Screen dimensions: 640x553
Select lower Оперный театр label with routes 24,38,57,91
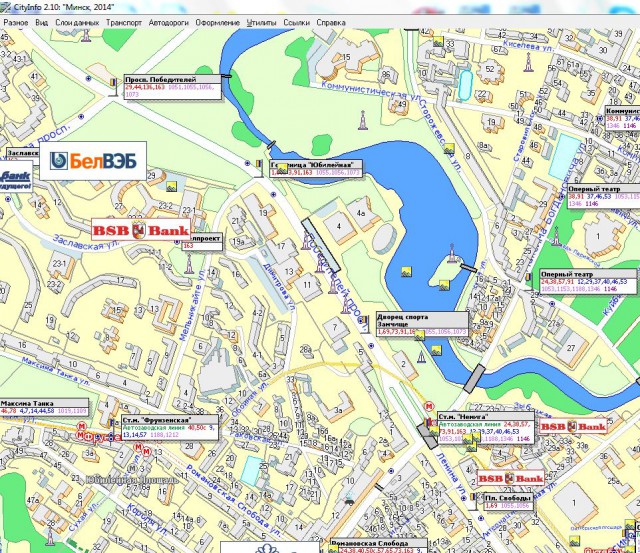tap(588, 282)
